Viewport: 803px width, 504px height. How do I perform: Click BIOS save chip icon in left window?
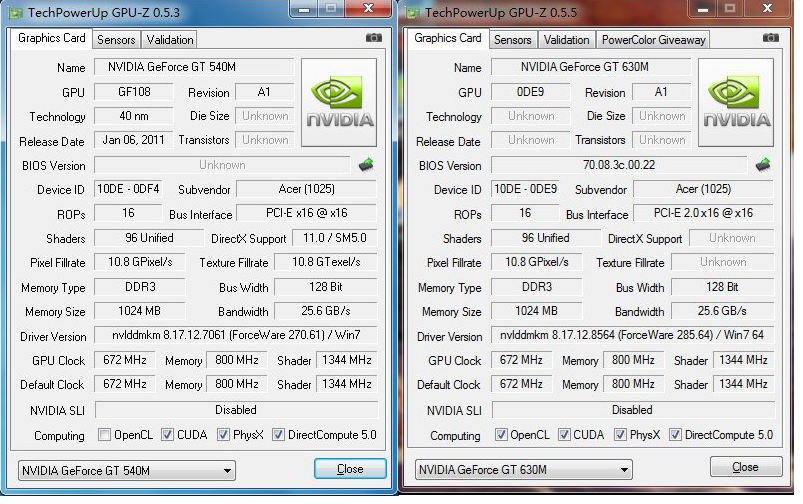[366, 164]
